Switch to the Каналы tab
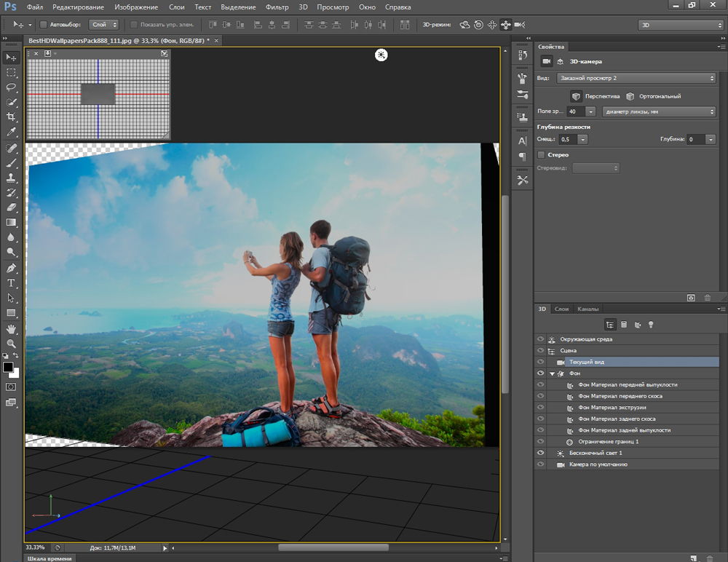Screen dimensions: 728x562 pos(588,309)
